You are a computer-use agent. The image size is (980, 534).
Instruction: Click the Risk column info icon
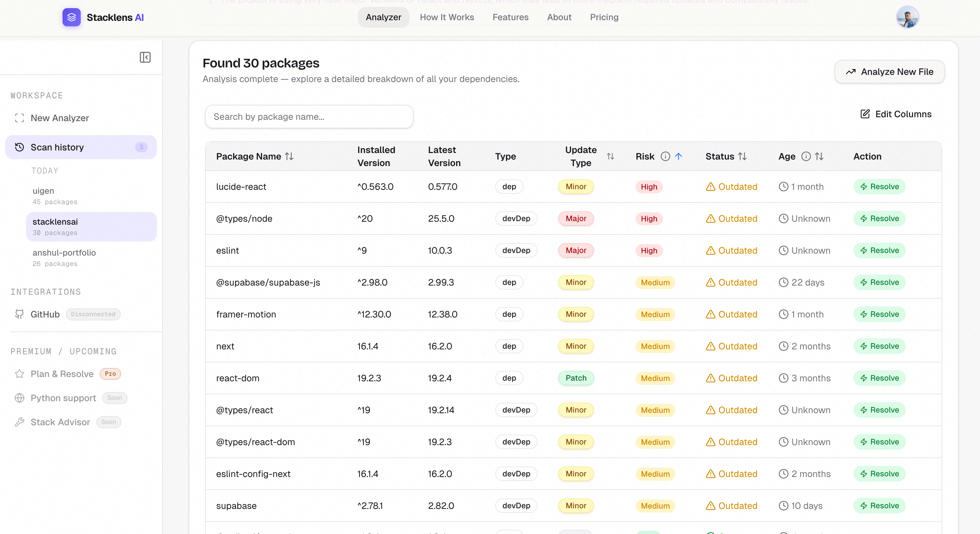click(665, 156)
